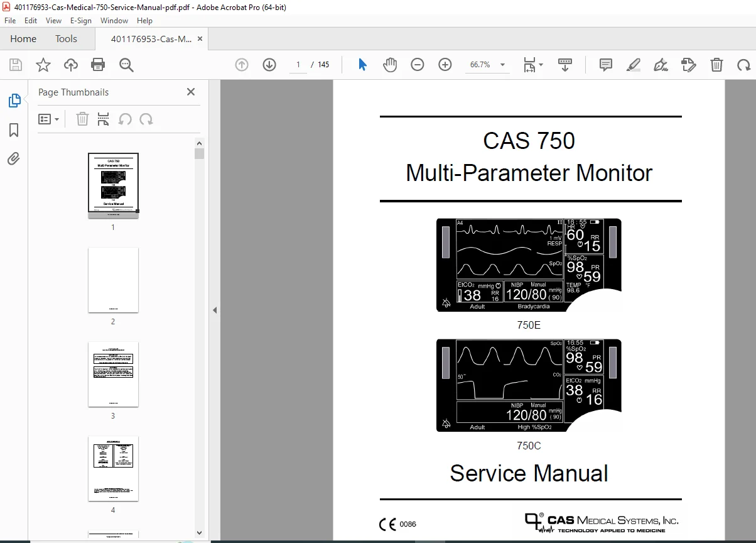Activate the hand pan tool
Viewport: 756px width, 543px height.
[390, 65]
